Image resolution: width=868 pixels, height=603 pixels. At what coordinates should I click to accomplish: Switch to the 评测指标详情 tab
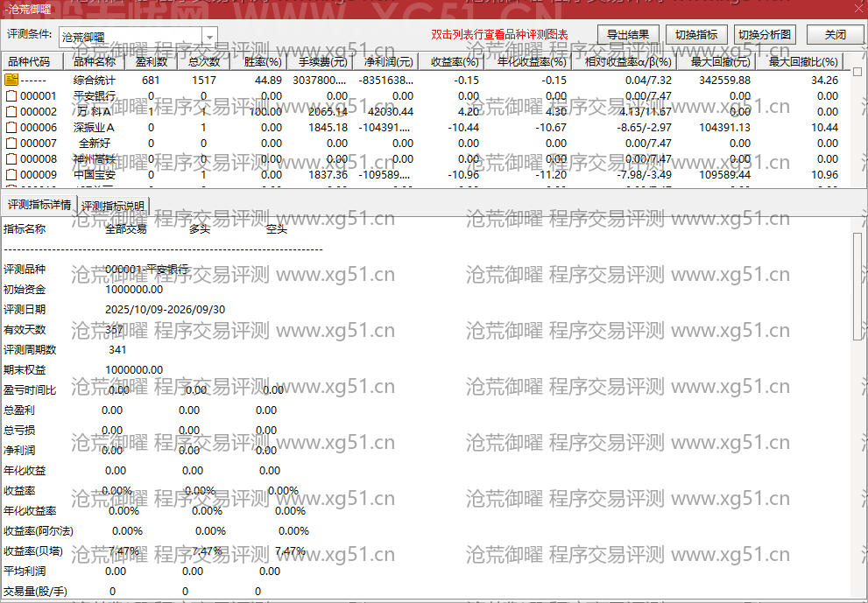coord(39,205)
